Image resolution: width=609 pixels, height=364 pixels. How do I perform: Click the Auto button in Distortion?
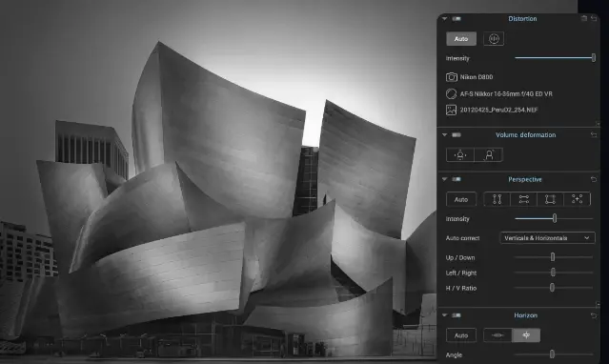click(461, 39)
